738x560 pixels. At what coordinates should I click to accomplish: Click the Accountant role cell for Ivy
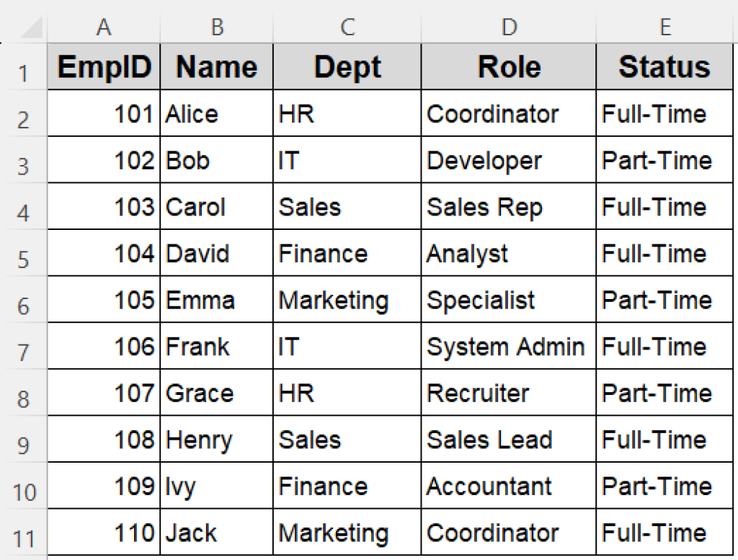click(x=508, y=486)
